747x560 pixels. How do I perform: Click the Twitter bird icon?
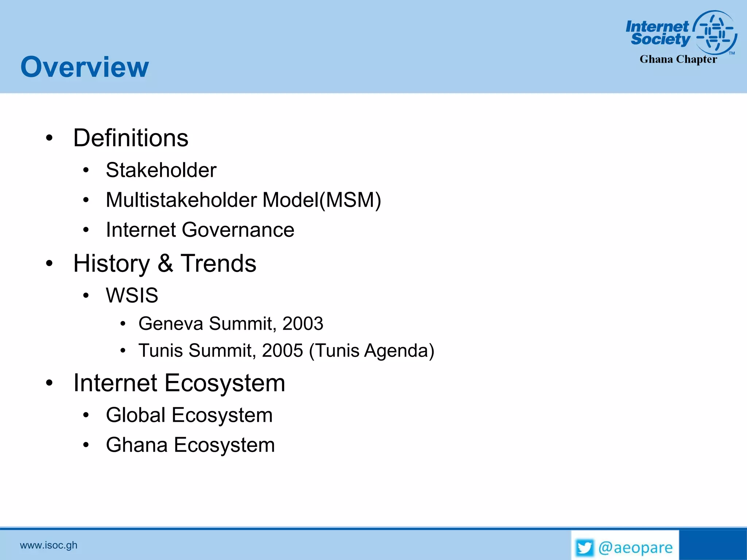tap(585, 548)
